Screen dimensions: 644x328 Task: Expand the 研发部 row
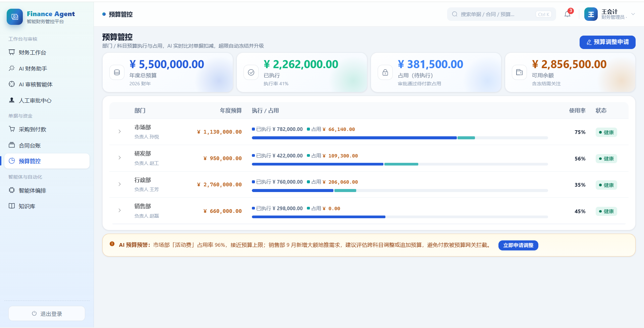[120, 158]
